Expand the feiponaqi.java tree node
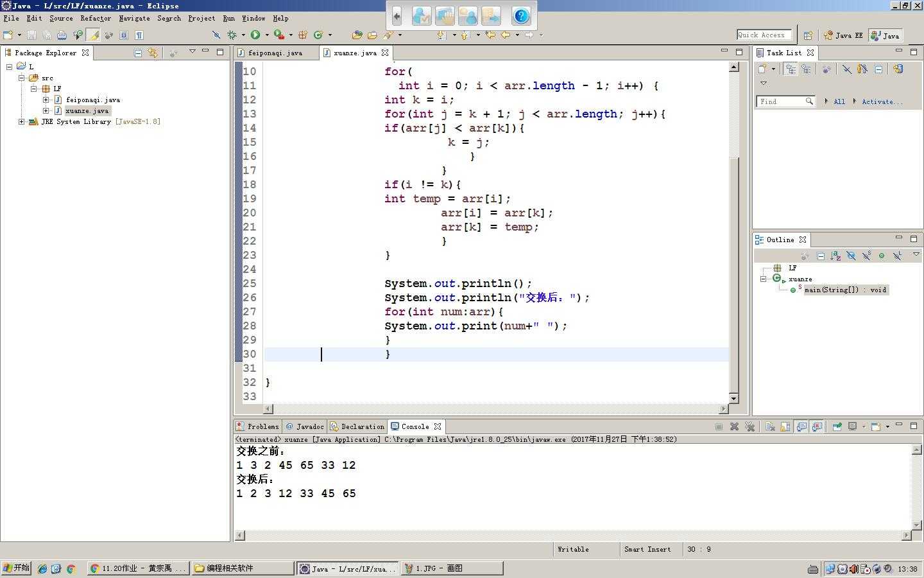The width and height of the screenshot is (924, 578). 46,100
